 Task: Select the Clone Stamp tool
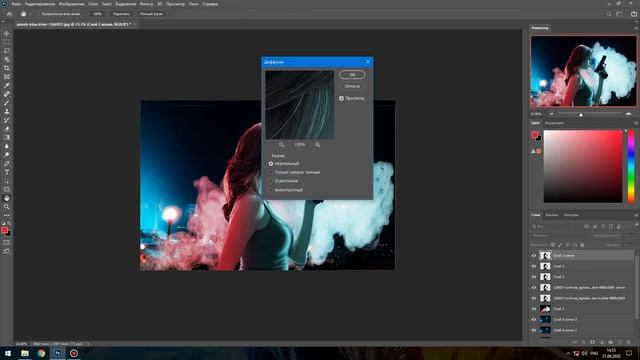pos(7,111)
